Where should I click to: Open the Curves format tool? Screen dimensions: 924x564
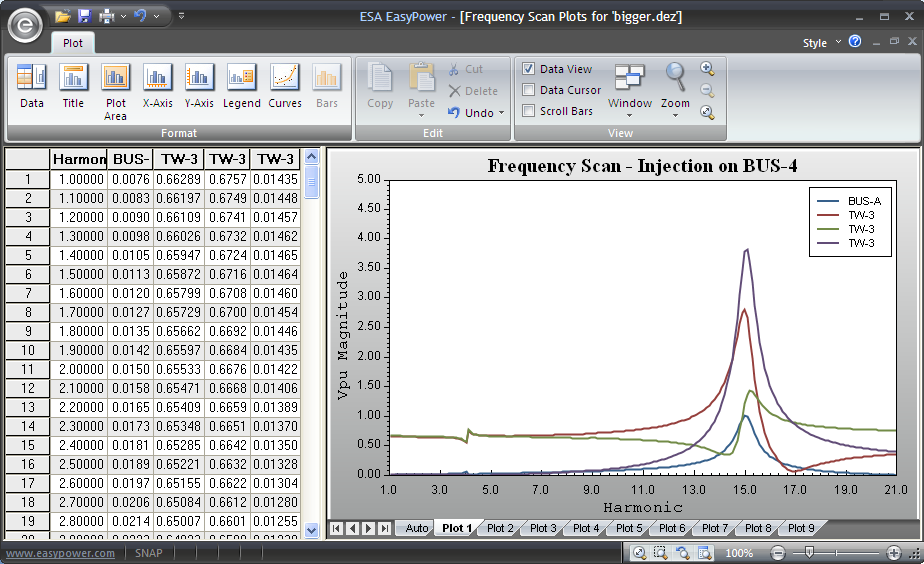click(x=285, y=87)
